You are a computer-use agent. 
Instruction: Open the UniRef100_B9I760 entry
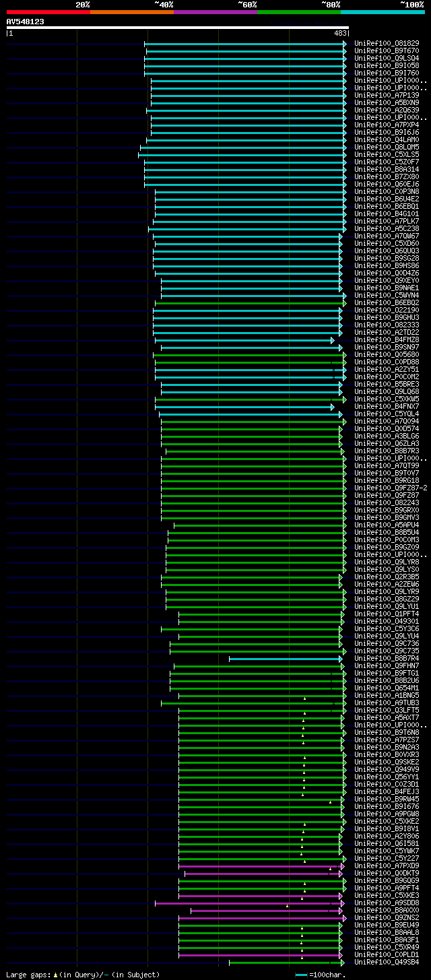(387, 73)
